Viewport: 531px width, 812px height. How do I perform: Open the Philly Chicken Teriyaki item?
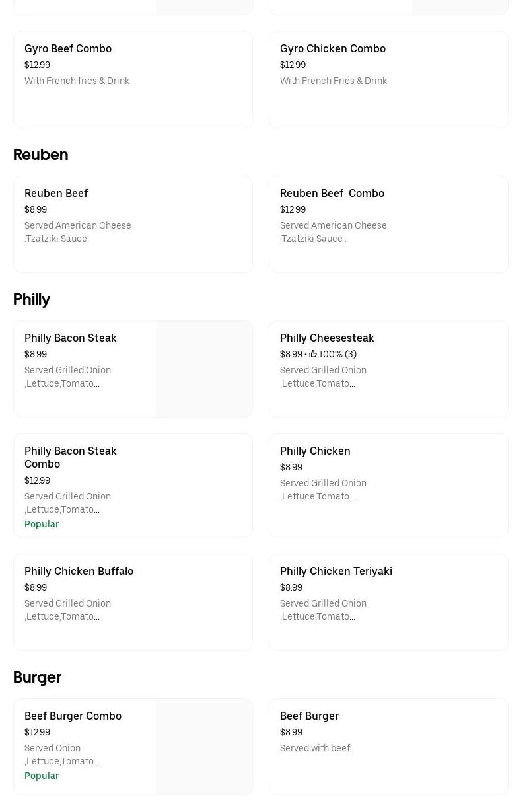(x=336, y=571)
